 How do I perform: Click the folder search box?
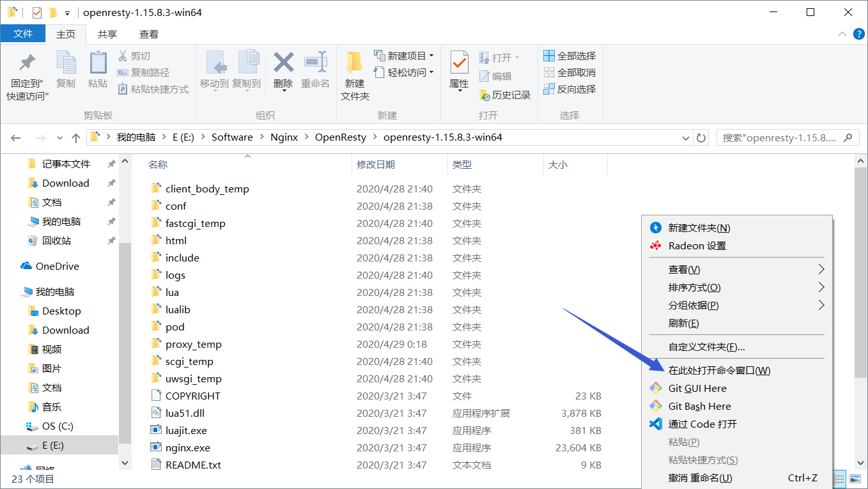788,137
